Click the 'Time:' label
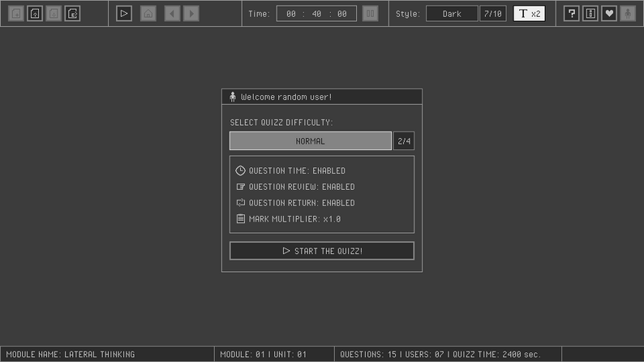This screenshot has height=362, width=644. (x=259, y=14)
